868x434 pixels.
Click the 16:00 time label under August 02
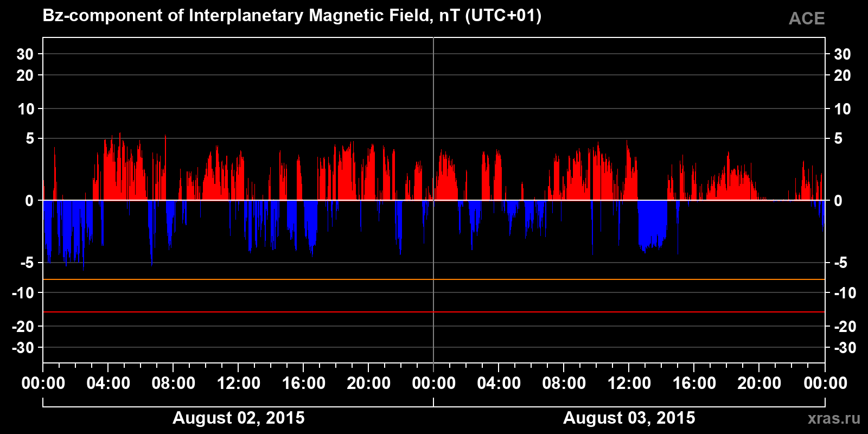304,384
